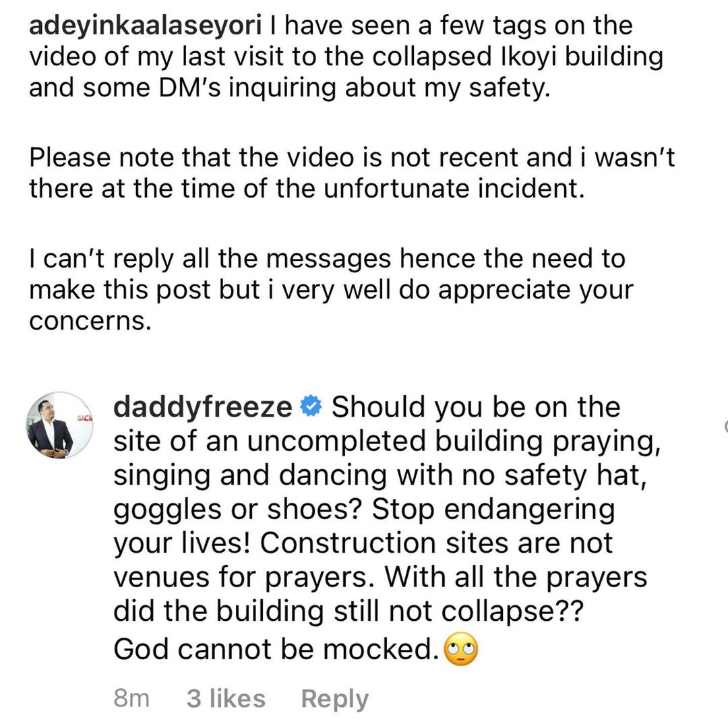This screenshot has height=728, width=728.
Task: View the 3 likes on the comment
Action: (x=225, y=699)
